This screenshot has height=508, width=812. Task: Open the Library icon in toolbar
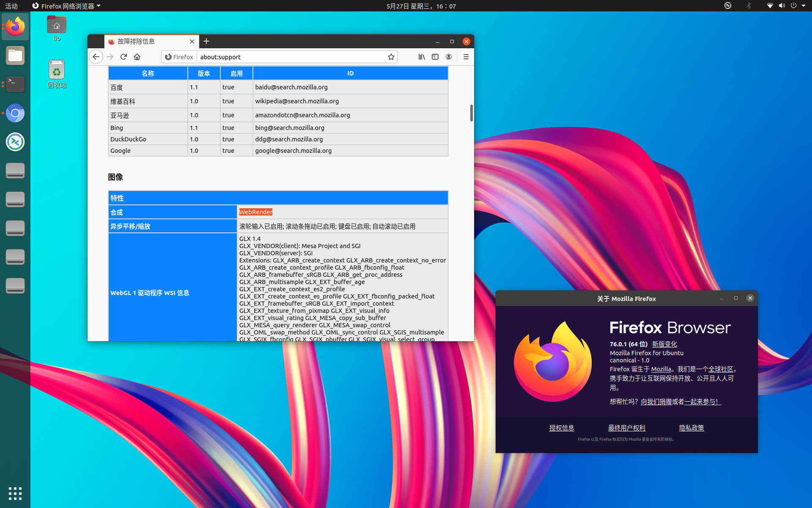tap(422, 57)
